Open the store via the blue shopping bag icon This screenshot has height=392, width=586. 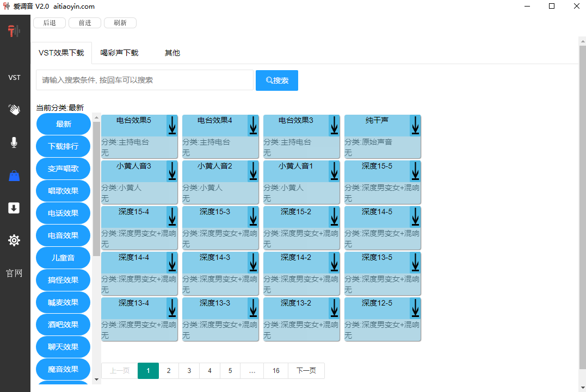point(14,175)
